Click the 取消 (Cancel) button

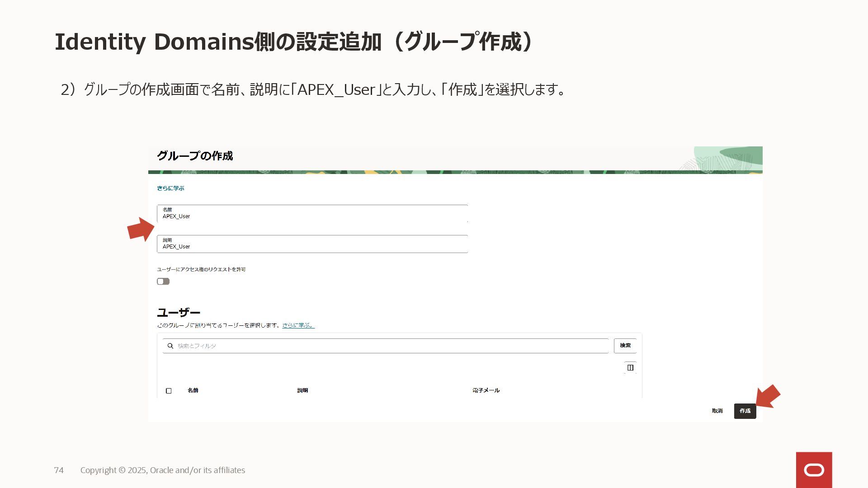coord(717,411)
